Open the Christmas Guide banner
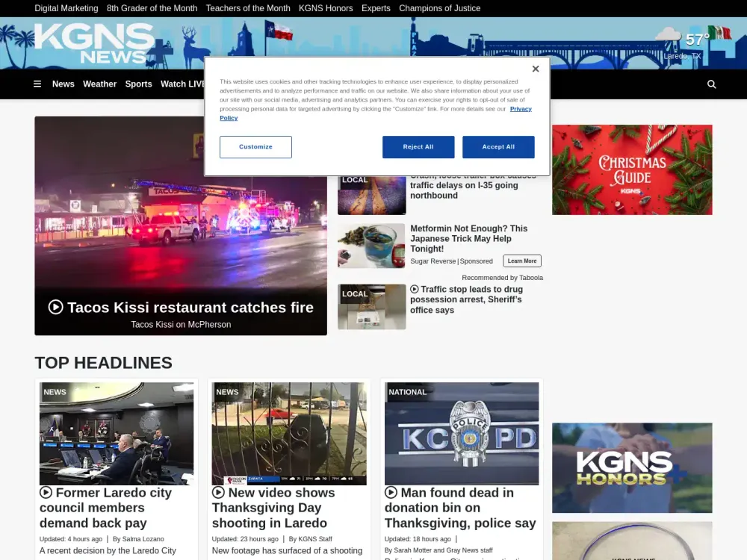Image resolution: width=747 pixels, height=560 pixels. tap(632, 169)
